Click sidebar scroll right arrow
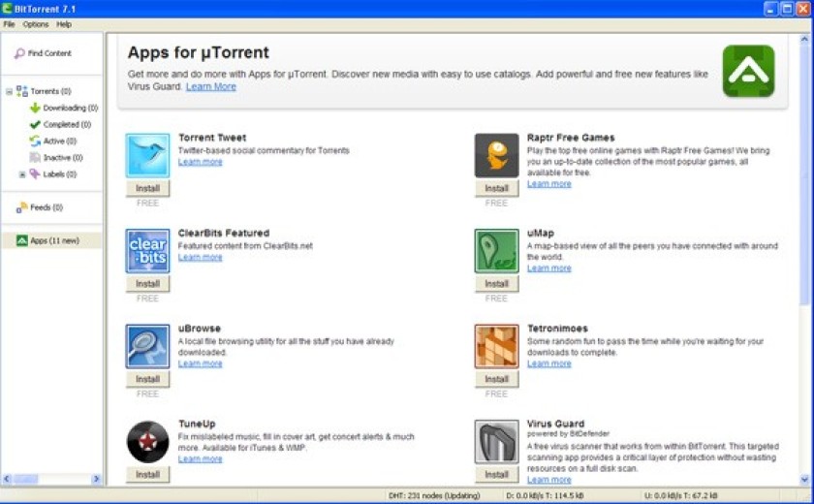 tap(96, 479)
